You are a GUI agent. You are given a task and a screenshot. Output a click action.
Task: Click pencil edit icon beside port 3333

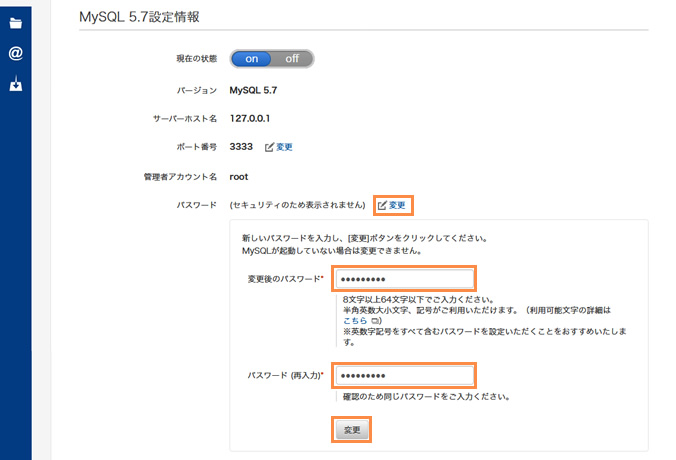click(x=269, y=147)
